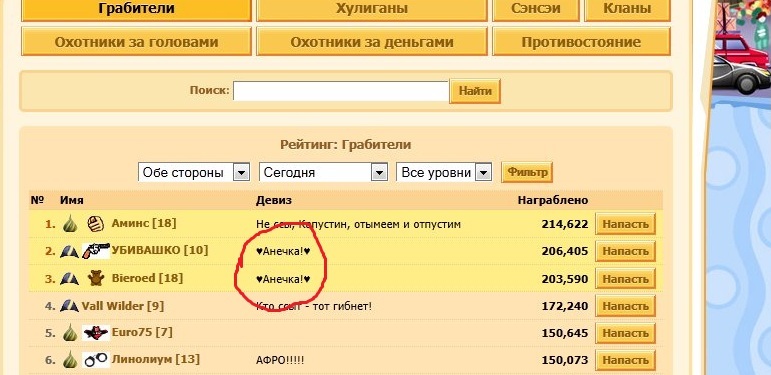
Task: Switch to the Грабители tab
Action: point(136,10)
